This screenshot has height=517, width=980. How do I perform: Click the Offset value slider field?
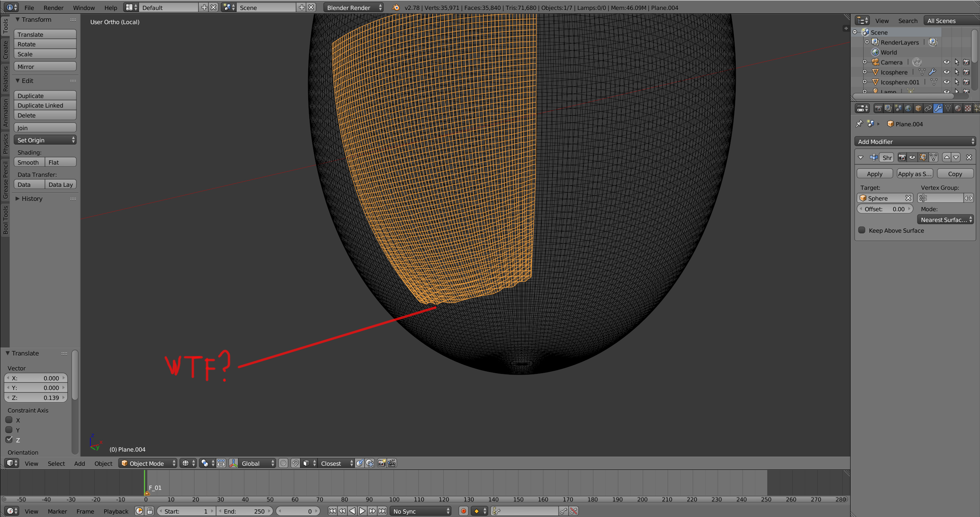click(884, 209)
